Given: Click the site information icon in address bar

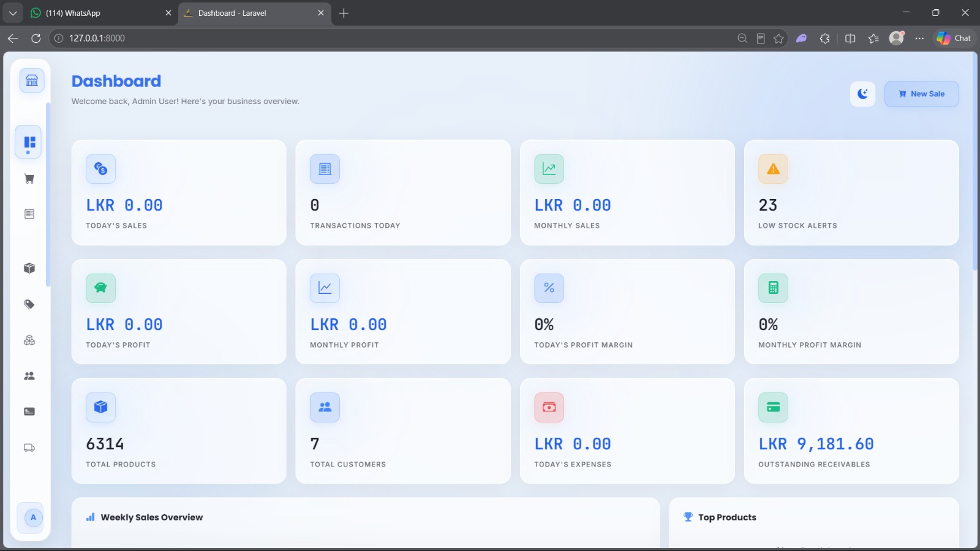Looking at the screenshot, I should (59, 38).
